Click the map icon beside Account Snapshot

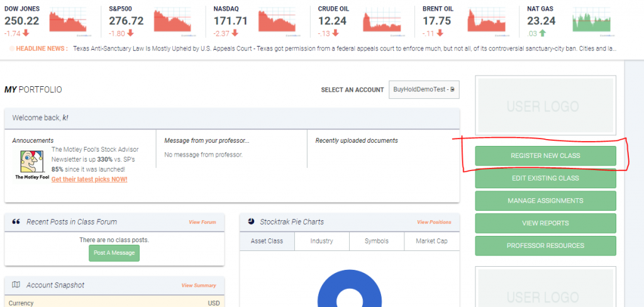pyautogui.click(x=16, y=285)
